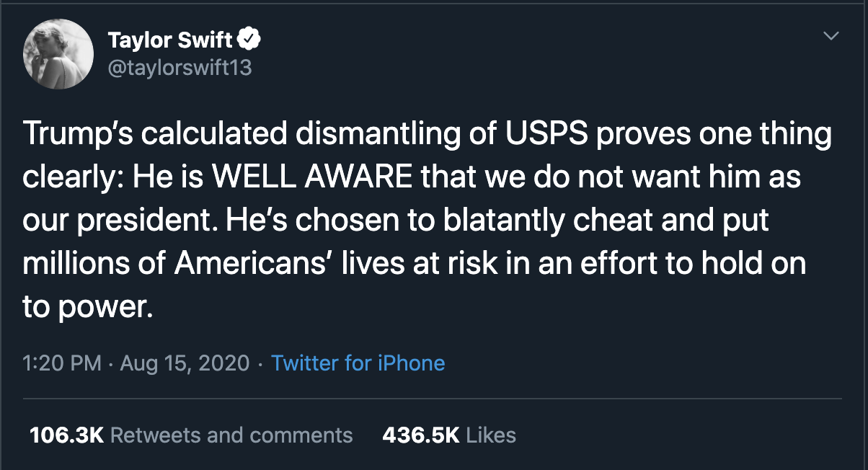The width and height of the screenshot is (868, 470).
Task: Expand the tweet options chevron menu
Action: point(831,35)
